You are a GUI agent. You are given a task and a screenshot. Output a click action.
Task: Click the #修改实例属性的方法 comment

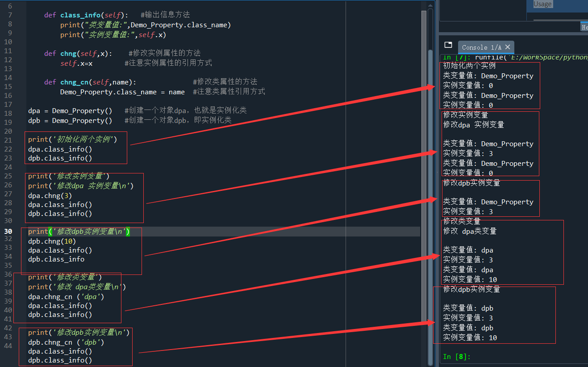(165, 53)
